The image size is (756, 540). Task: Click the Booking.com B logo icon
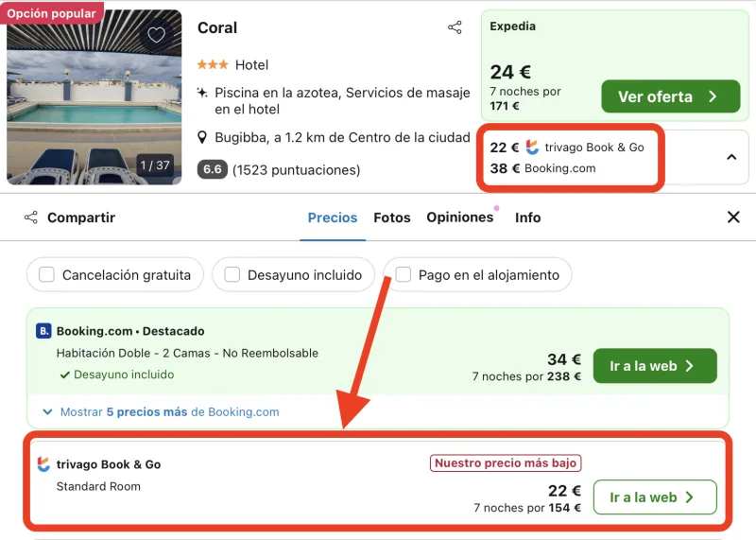point(43,331)
